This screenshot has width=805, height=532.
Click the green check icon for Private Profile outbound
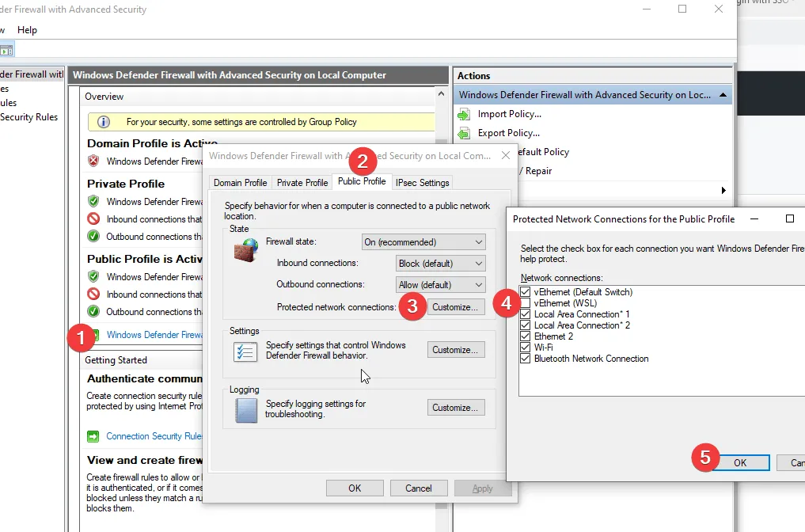[93, 236]
